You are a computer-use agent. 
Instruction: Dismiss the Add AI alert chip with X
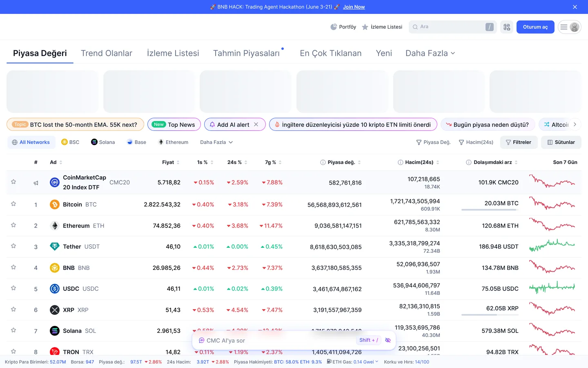pos(256,124)
